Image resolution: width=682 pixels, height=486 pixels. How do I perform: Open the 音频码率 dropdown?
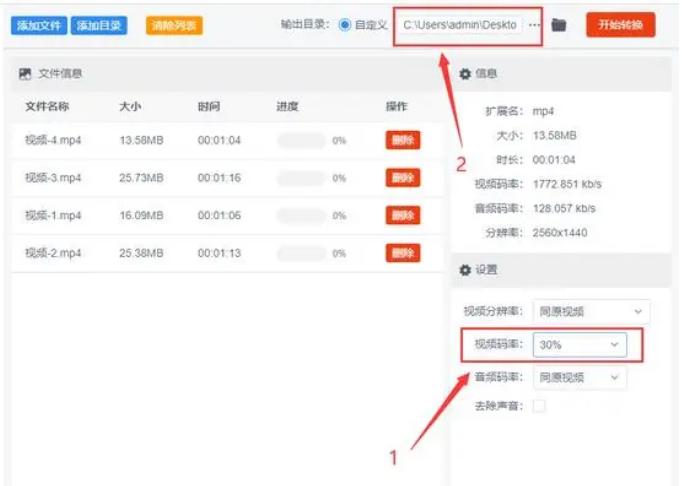click(x=580, y=378)
